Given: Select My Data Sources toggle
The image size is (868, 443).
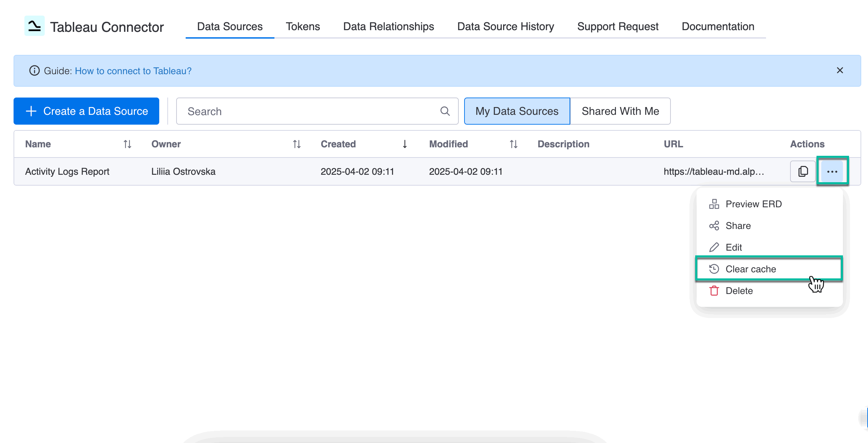Looking at the screenshot, I should 517,111.
